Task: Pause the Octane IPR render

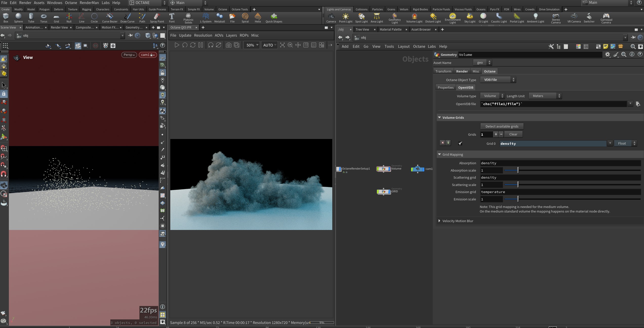Action: 201,45
